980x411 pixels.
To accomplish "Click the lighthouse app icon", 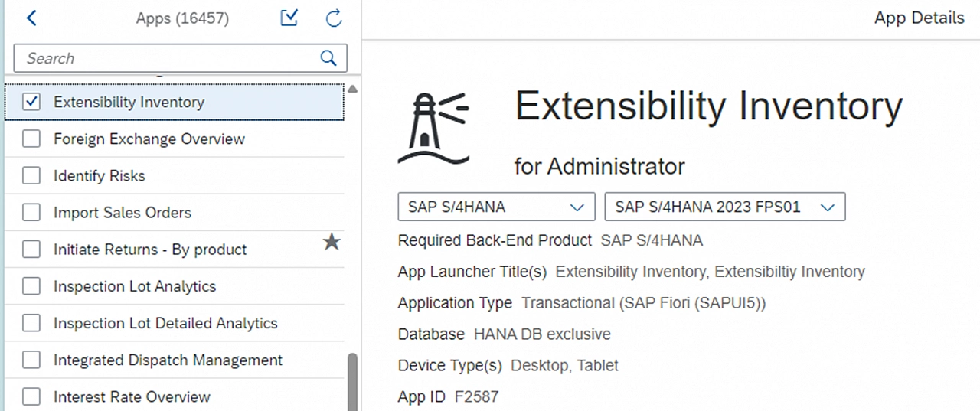I will click(x=433, y=128).
